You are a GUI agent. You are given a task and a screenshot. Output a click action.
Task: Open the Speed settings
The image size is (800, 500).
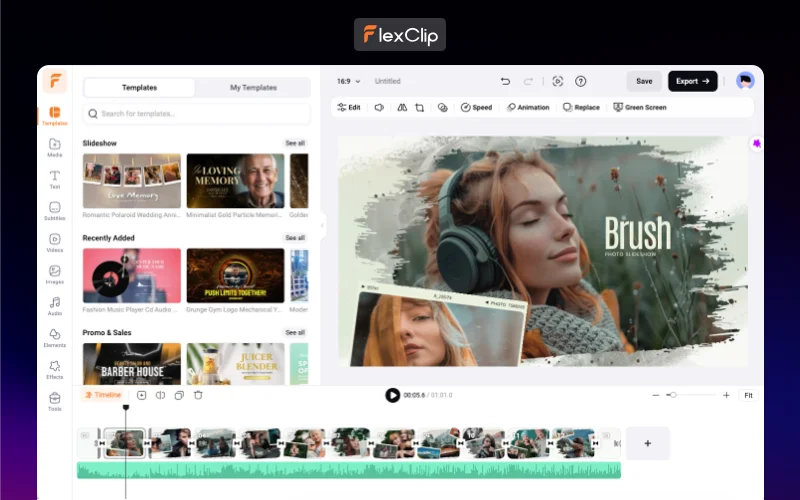click(x=477, y=107)
